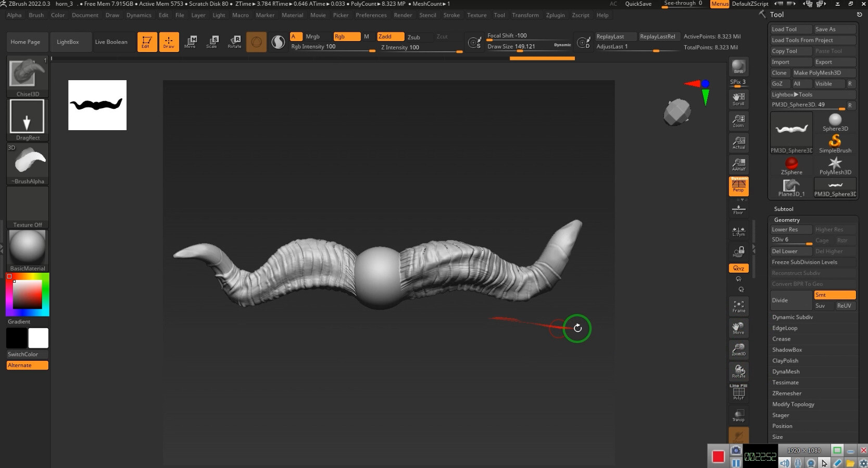Click the Del Lower button
This screenshot has height=468, width=868.
791,251
